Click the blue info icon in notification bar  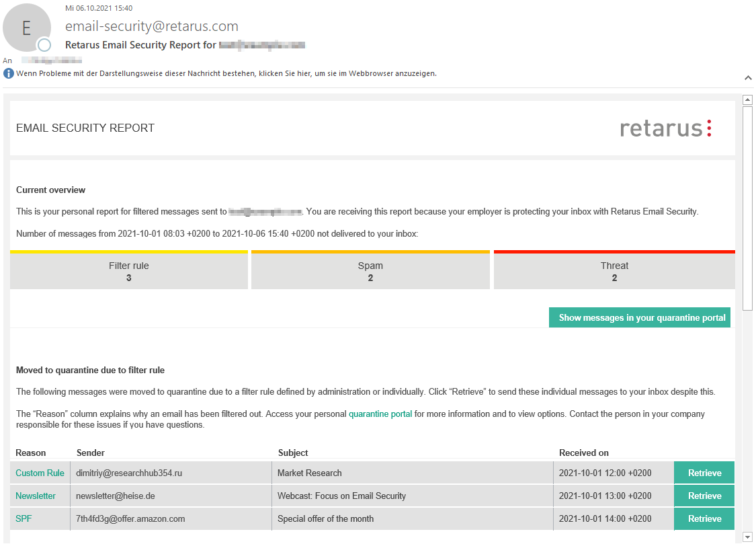click(x=9, y=73)
